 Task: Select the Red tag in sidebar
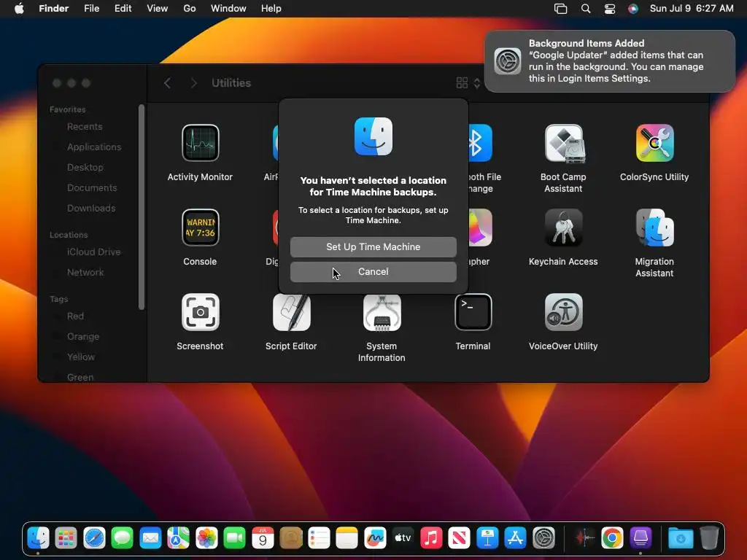click(x=75, y=316)
